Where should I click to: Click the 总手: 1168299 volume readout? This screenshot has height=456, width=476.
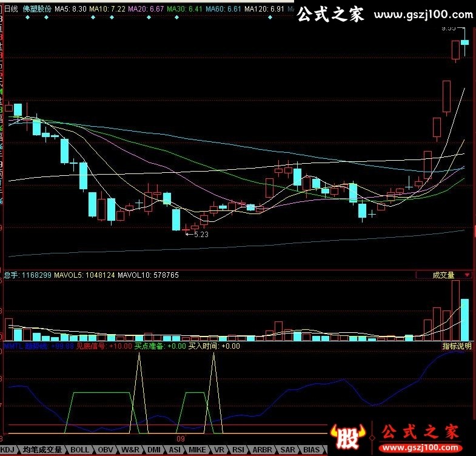27,275
